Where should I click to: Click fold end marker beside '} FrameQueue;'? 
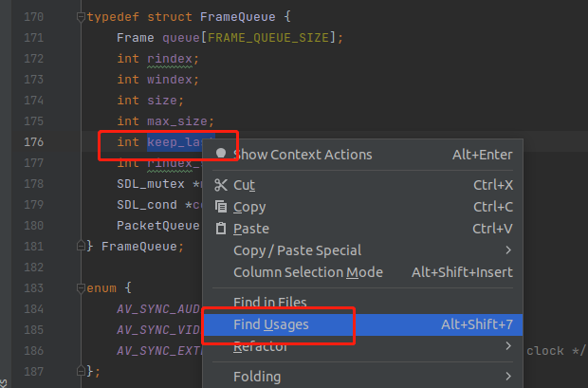click(x=82, y=246)
